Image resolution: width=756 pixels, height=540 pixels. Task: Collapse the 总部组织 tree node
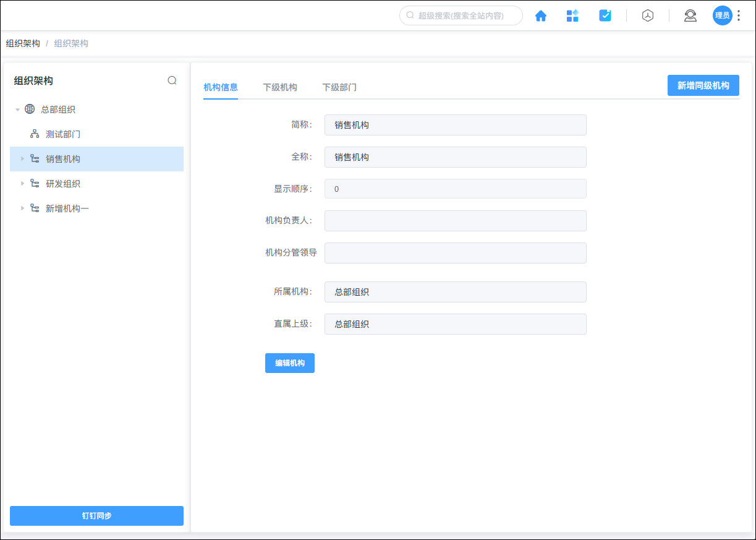click(x=18, y=109)
